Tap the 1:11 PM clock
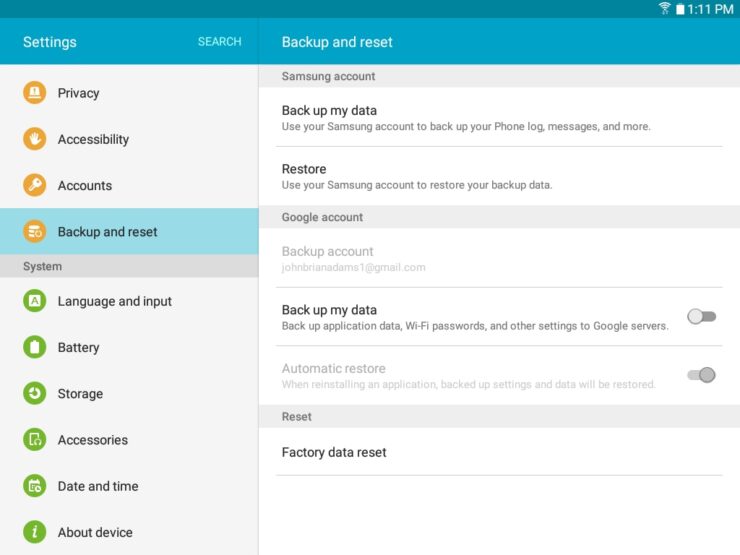 pyautogui.click(x=710, y=9)
